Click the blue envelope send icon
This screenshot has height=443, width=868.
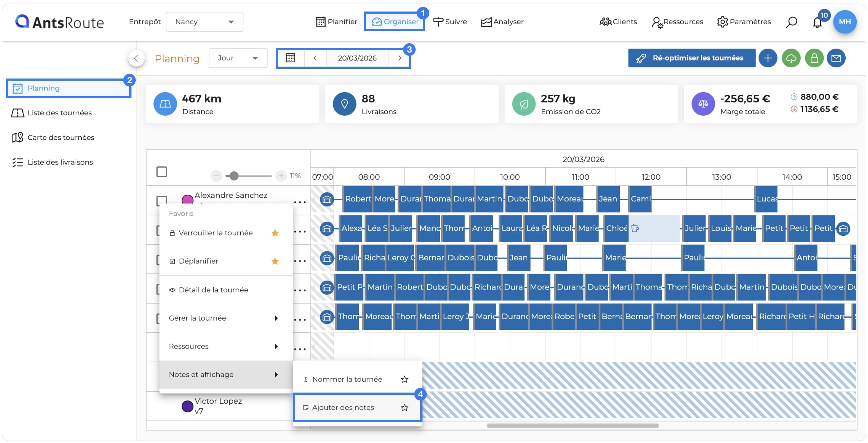836,58
